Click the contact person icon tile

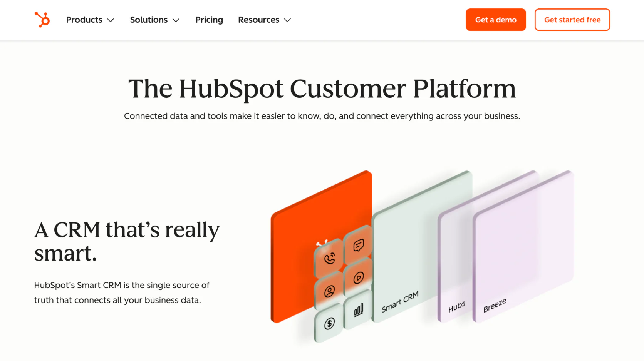(x=329, y=291)
